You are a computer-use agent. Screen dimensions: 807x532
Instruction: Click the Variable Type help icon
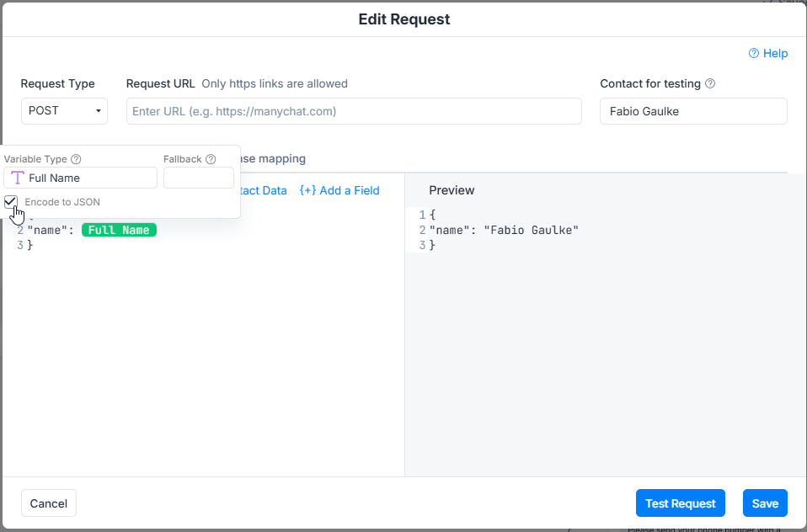[76, 159]
